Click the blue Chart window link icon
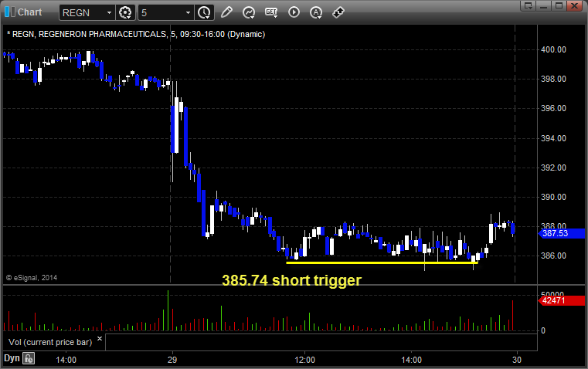 [9, 12]
